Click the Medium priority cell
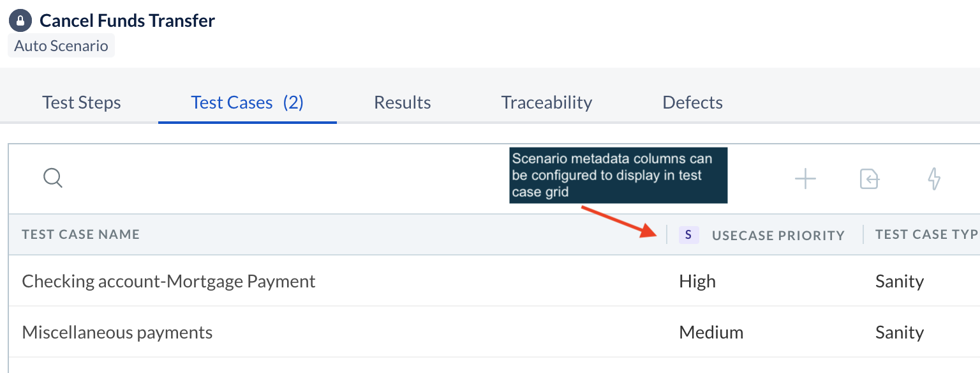Viewport: 980px width, 373px height. (x=711, y=332)
